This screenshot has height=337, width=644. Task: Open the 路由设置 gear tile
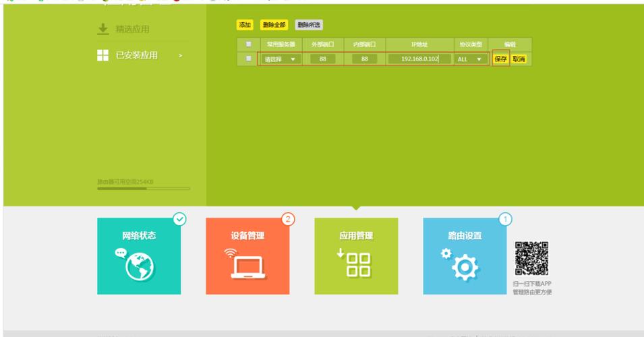coord(465,256)
